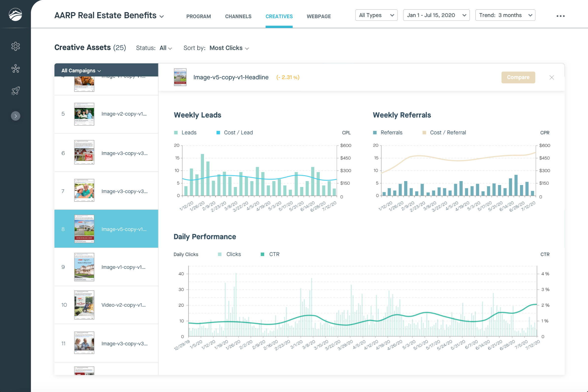Screen dimensions: 588x392
Task: Open the Sort by Most Clicks menu
Action: tap(229, 48)
